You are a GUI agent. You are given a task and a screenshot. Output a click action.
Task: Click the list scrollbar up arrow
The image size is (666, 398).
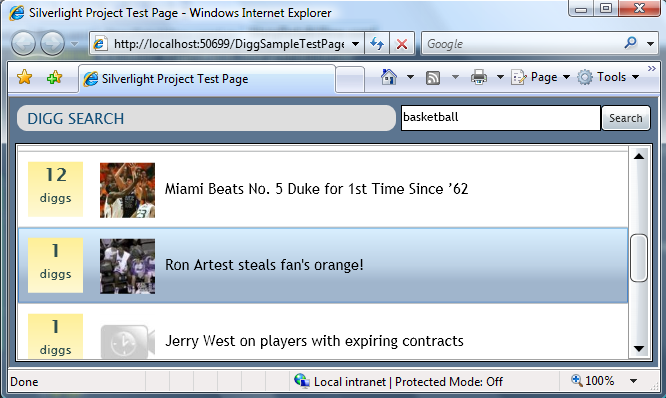(x=638, y=156)
